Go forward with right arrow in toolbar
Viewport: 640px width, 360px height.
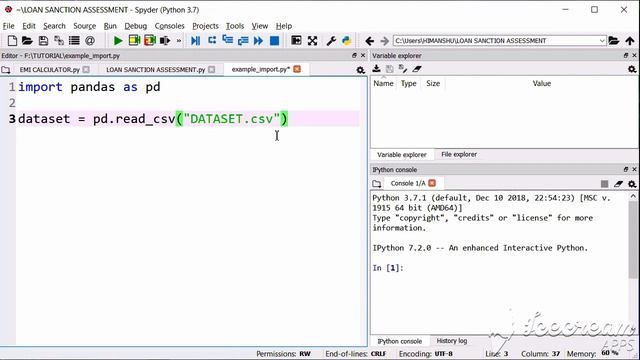[384, 40]
